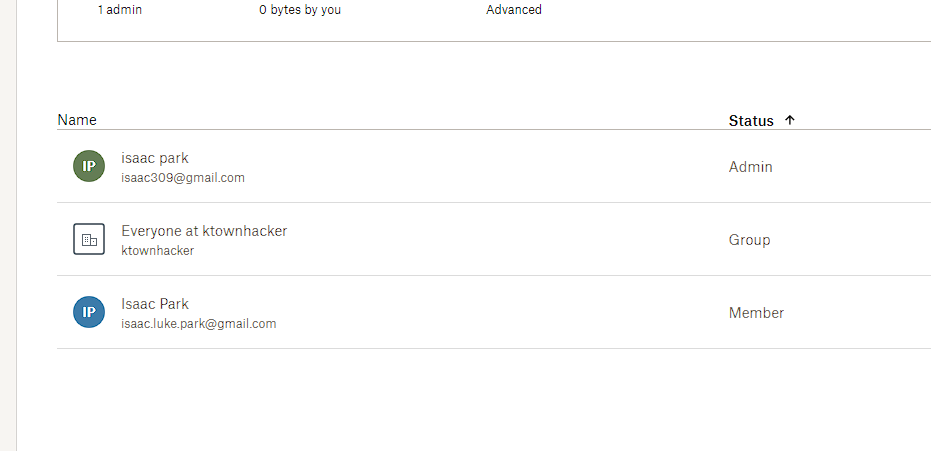Open Everyone at ktownhacker group
The height and width of the screenshot is (451, 931).
pos(204,231)
